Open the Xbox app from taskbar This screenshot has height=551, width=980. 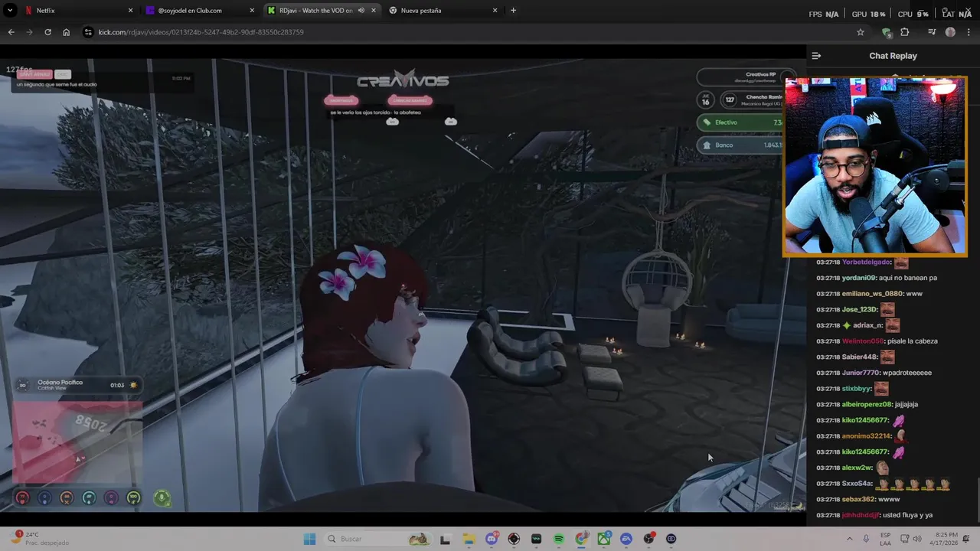(604, 539)
